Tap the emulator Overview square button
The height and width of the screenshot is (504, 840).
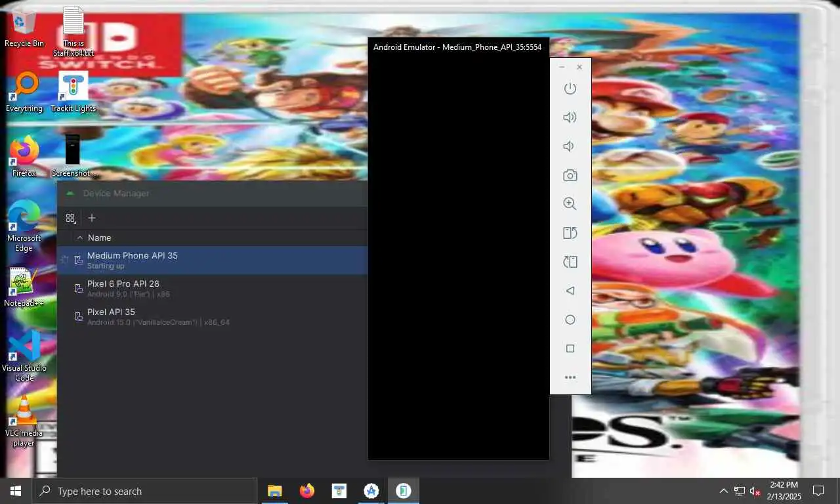570,348
